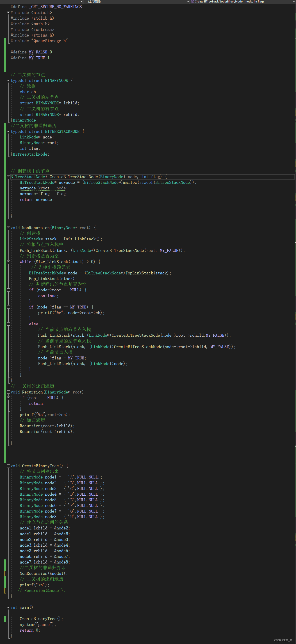Click the commented-out Recursion(&node1) line
This screenshot has width=296, height=644.
pyautogui.click(x=41, y=591)
